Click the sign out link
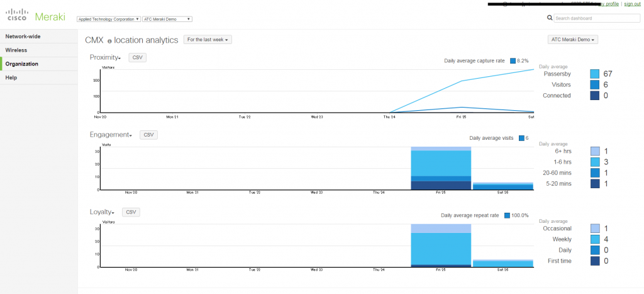The image size is (644, 294). click(632, 4)
